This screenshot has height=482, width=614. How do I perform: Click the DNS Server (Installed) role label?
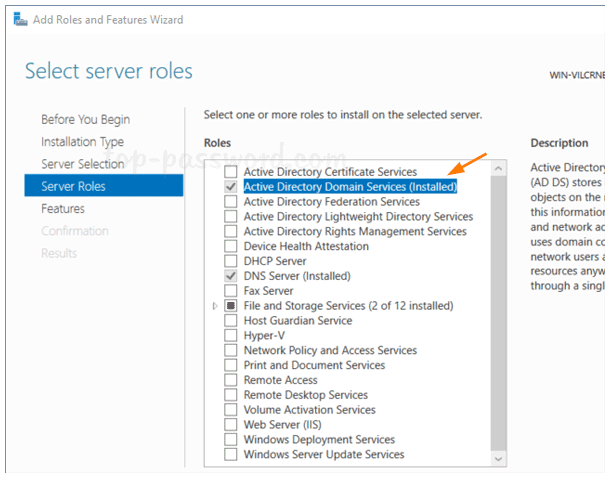click(x=297, y=276)
